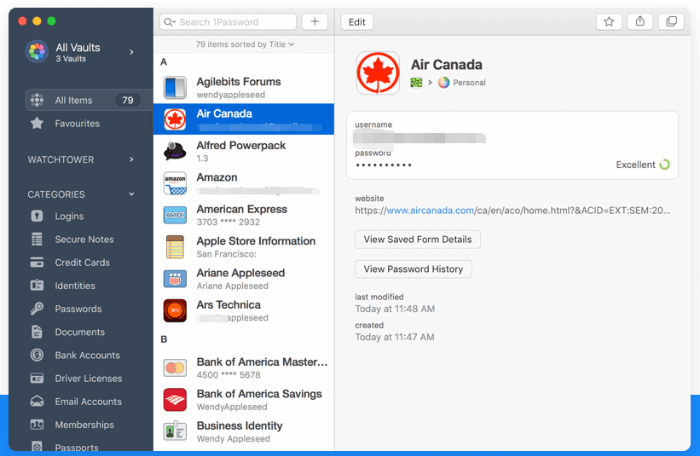
Task: Click the Ars Technica orange icon
Action: coord(175,311)
